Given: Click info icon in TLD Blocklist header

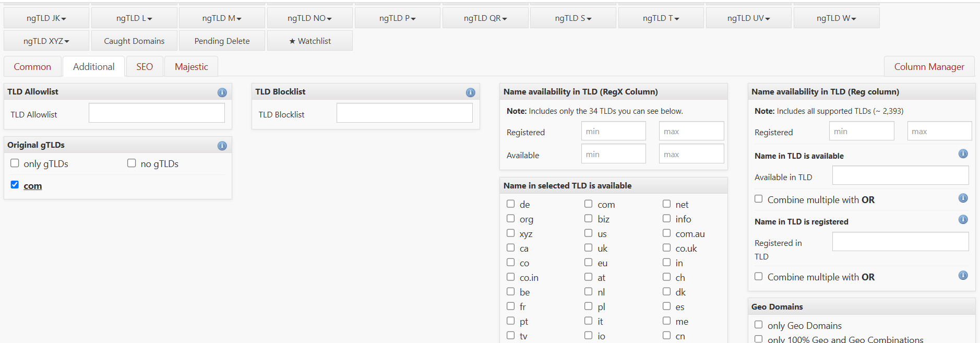Looking at the screenshot, I should (x=470, y=92).
